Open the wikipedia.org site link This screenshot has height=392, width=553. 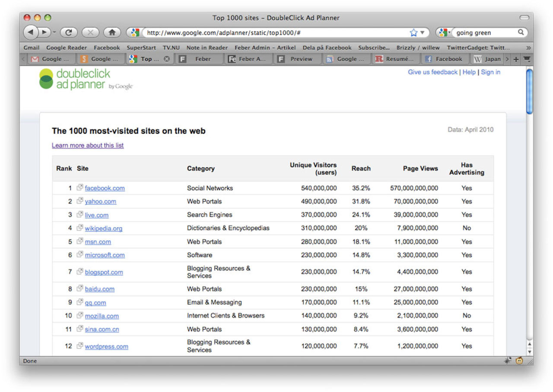(103, 228)
